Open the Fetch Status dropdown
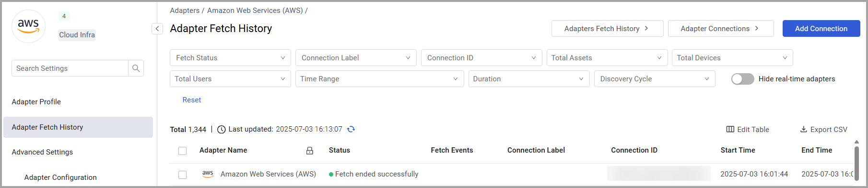Screen dimensions: 868x188 pyautogui.click(x=230, y=58)
